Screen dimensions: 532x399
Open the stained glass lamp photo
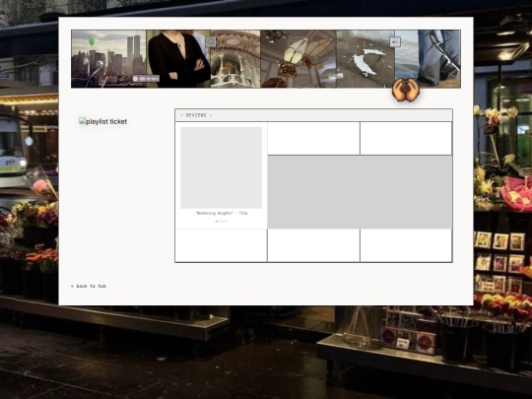tap(299, 59)
